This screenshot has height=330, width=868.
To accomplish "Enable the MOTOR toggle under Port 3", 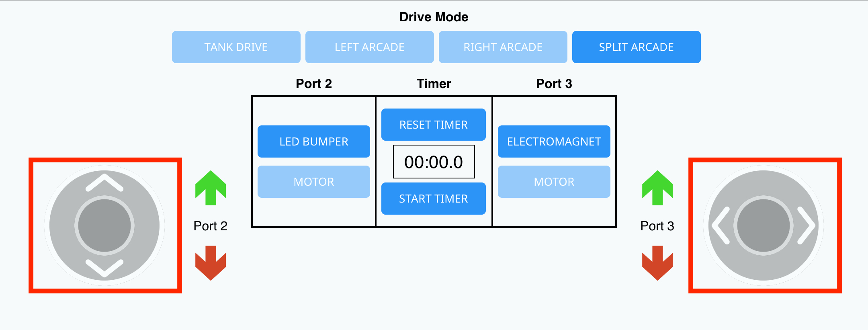I will (x=554, y=181).
